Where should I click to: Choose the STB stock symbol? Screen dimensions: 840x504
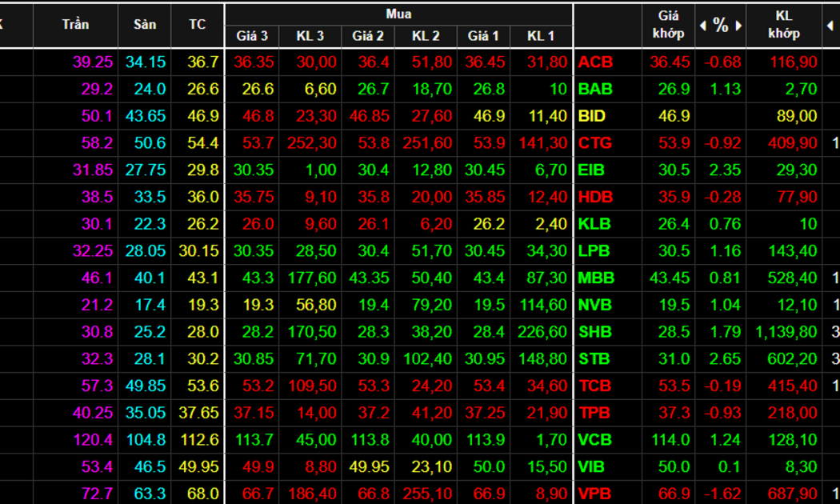pyautogui.click(x=594, y=359)
